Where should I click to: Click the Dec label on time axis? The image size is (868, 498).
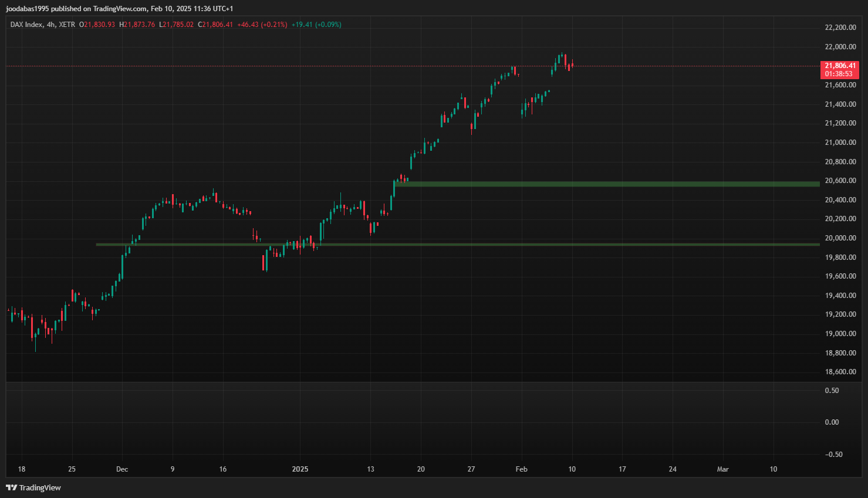pyautogui.click(x=122, y=469)
